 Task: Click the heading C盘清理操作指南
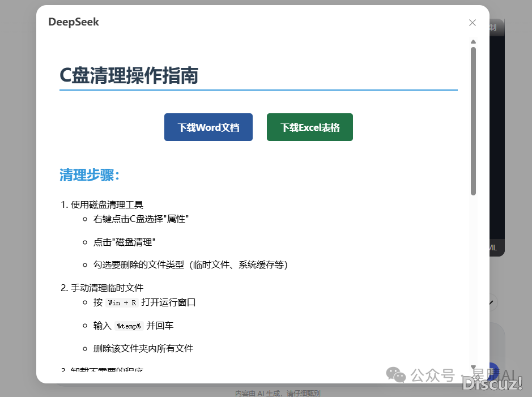click(x=129, y=75)
